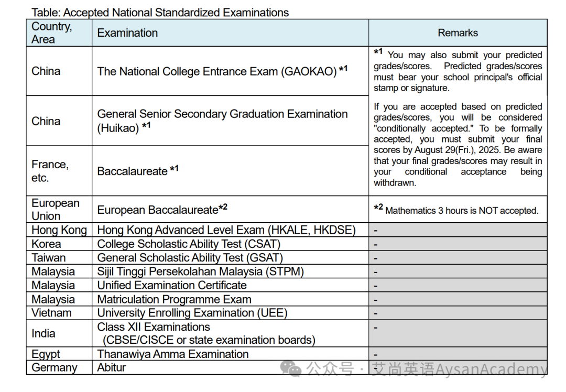Click the 'Malaysia' cell beside Unified Examination Certificate

[x=59, y=285]
